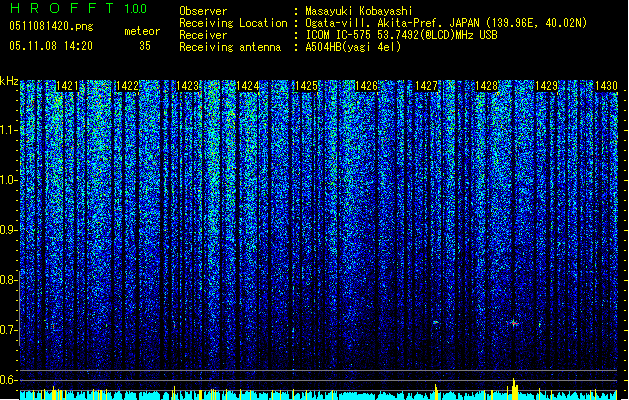This screenshot has height=400, width=629.
Task: Click the date stamp 05.11.08 14:20
Action: pos(51,46)
